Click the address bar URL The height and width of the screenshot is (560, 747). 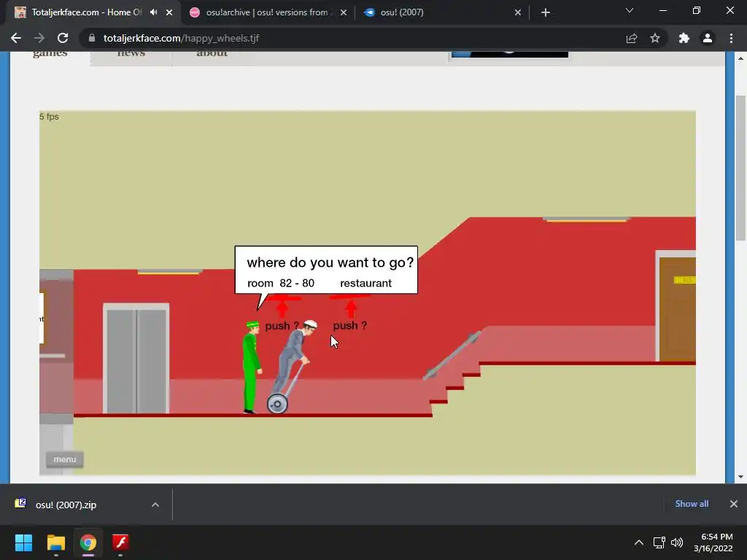click(181, 38)
